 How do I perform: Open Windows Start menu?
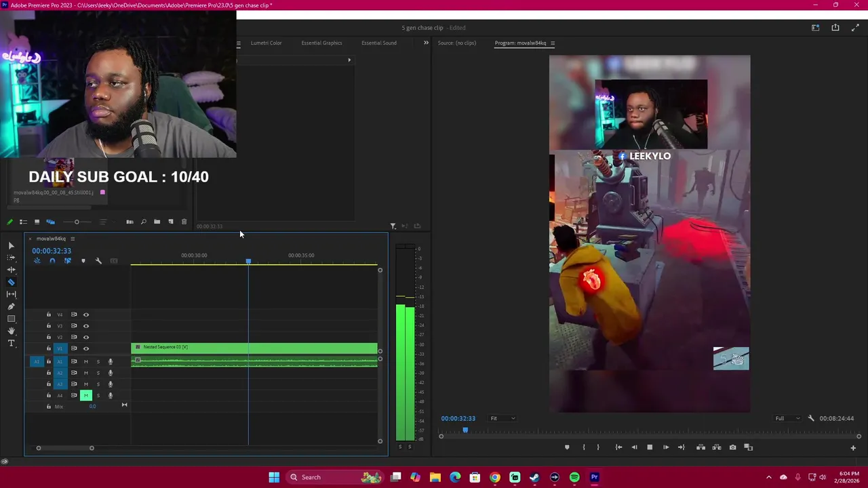[274, 477]
